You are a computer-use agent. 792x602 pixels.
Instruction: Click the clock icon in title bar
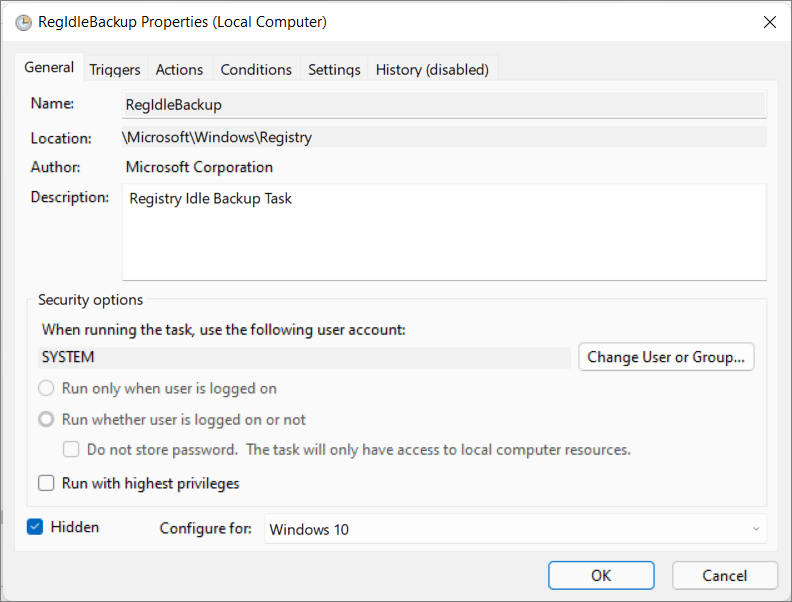(23, 23)
